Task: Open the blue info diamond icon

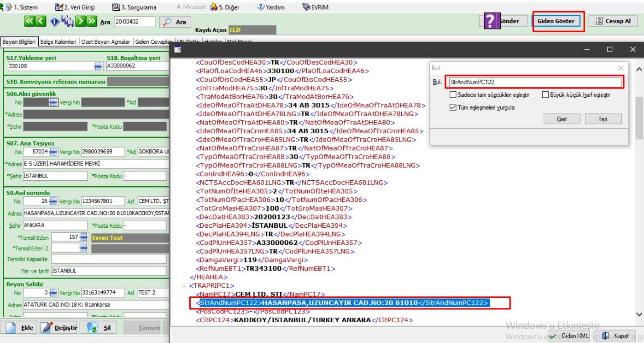Action: pos(54,21)
